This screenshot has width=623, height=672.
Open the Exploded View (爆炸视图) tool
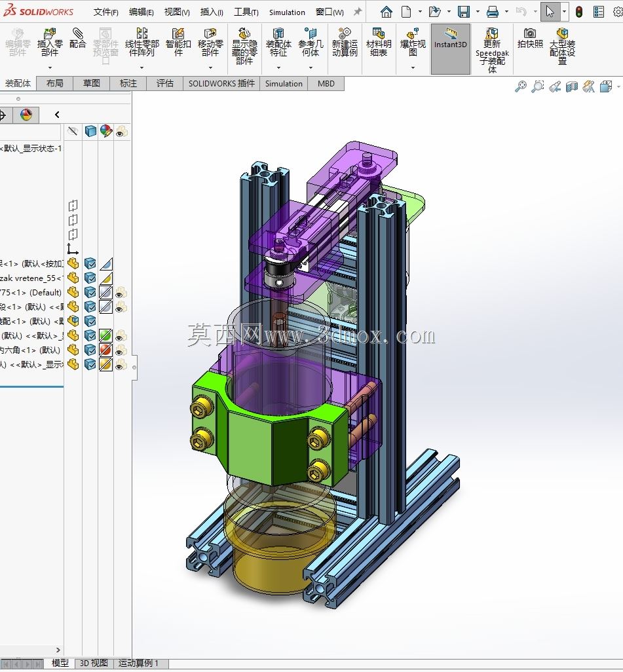(x=413, y=42)
